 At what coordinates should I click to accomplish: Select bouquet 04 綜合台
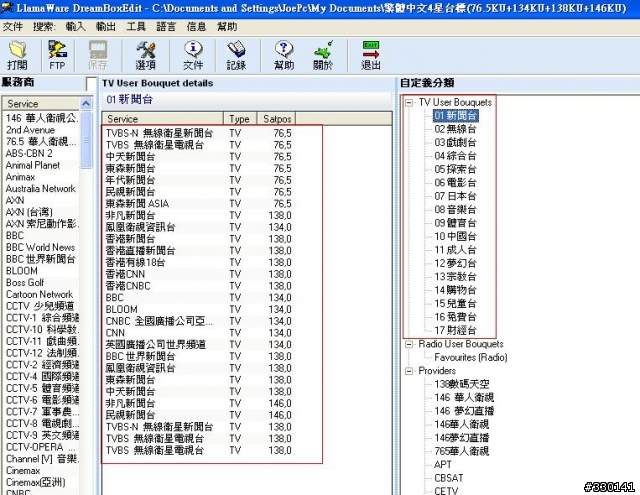[455, 156]
